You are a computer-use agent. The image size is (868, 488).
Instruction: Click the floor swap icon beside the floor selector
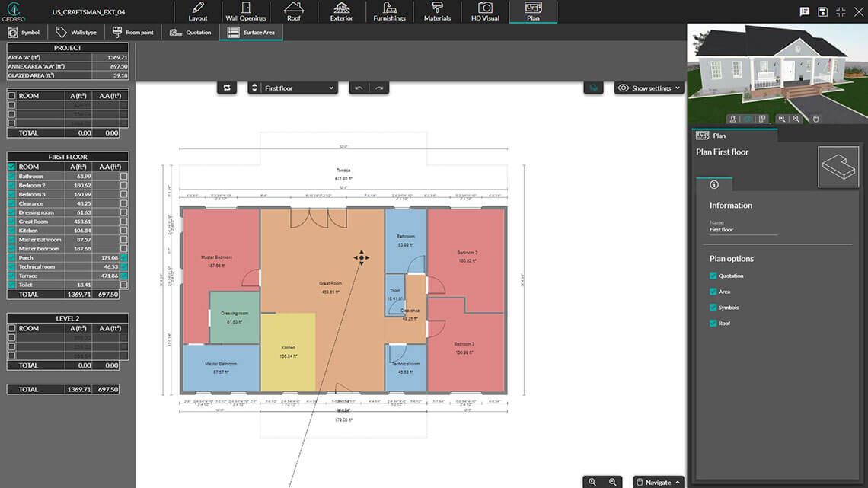point(227,87)
